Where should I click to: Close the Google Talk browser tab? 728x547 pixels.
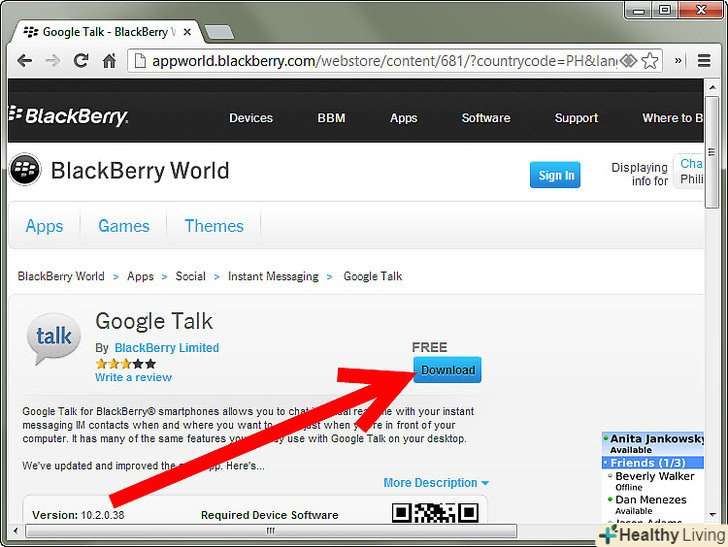pos(187,32)
